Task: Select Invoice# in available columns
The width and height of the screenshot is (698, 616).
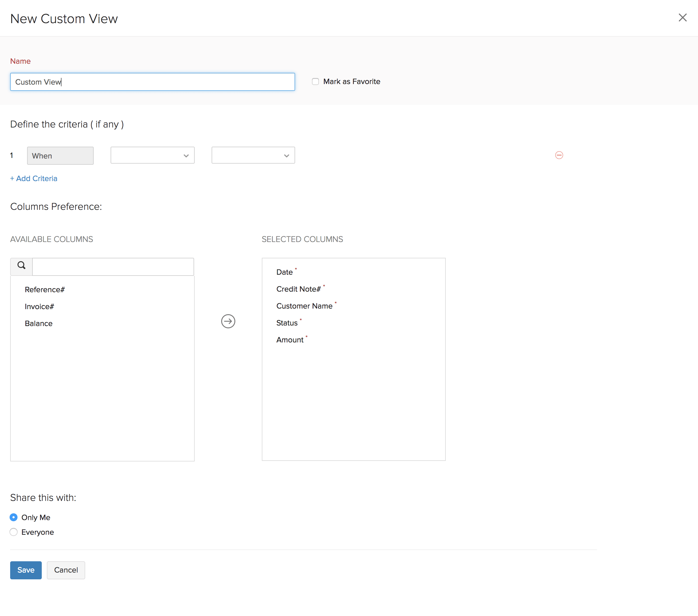Action: click(39, 306)
